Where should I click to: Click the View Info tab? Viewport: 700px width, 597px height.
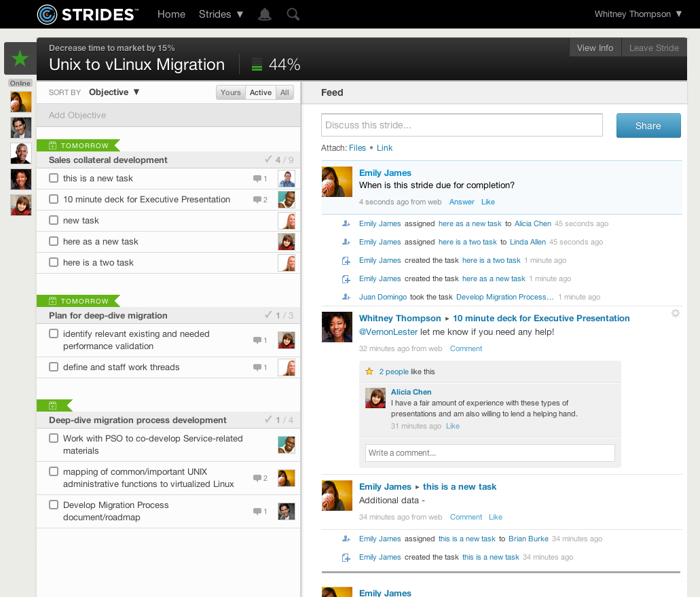tap(595, 48)
